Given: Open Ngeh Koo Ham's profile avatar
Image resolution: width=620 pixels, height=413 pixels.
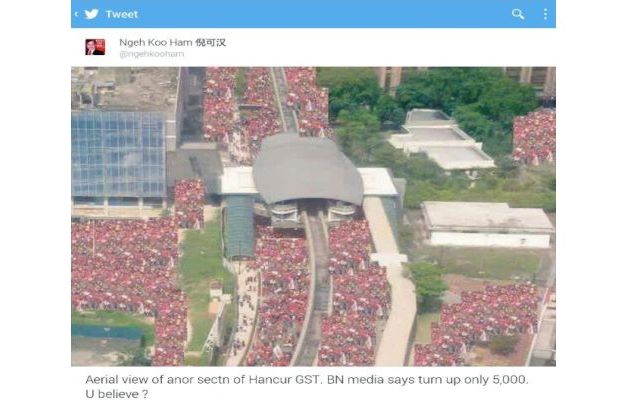Looking at the screenshot, I should tap(95, 47).
